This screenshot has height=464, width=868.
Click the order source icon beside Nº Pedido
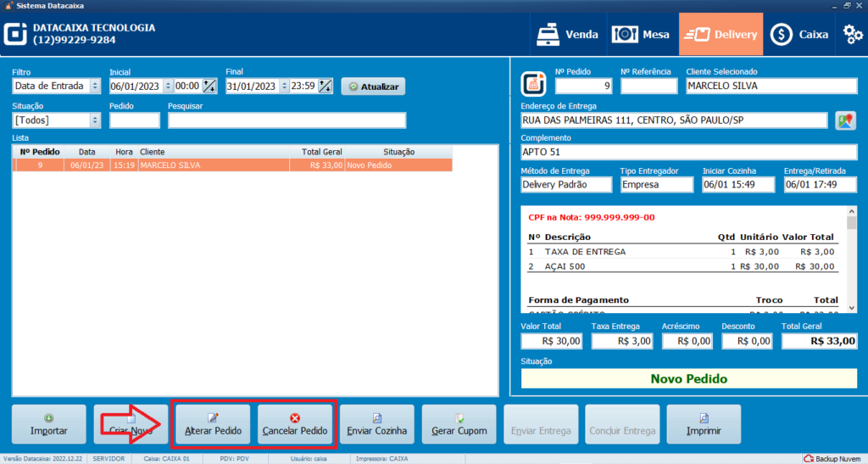point(534,84)
